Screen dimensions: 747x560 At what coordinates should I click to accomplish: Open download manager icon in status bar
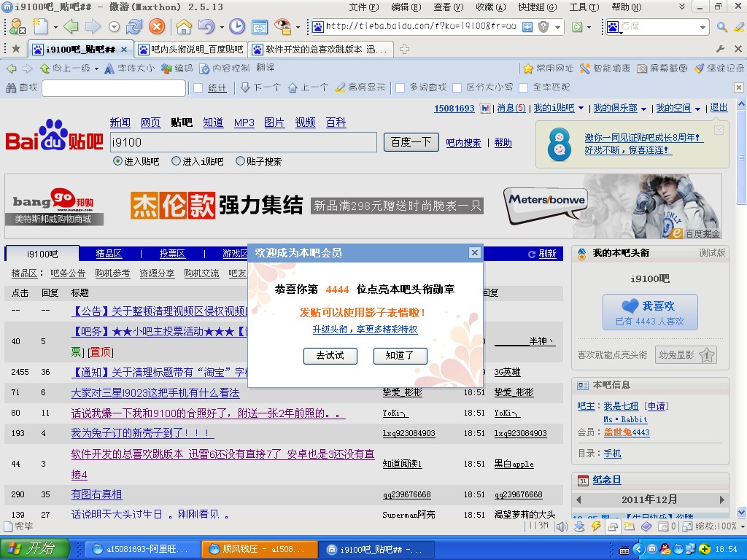point(579,526)
